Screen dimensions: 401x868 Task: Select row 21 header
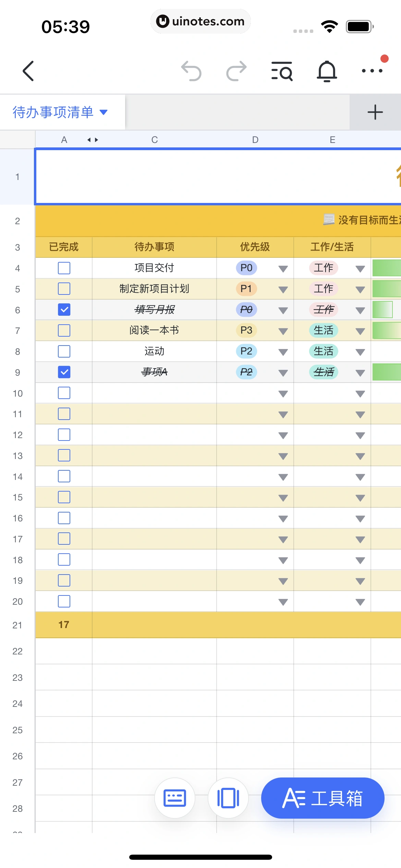17,625
